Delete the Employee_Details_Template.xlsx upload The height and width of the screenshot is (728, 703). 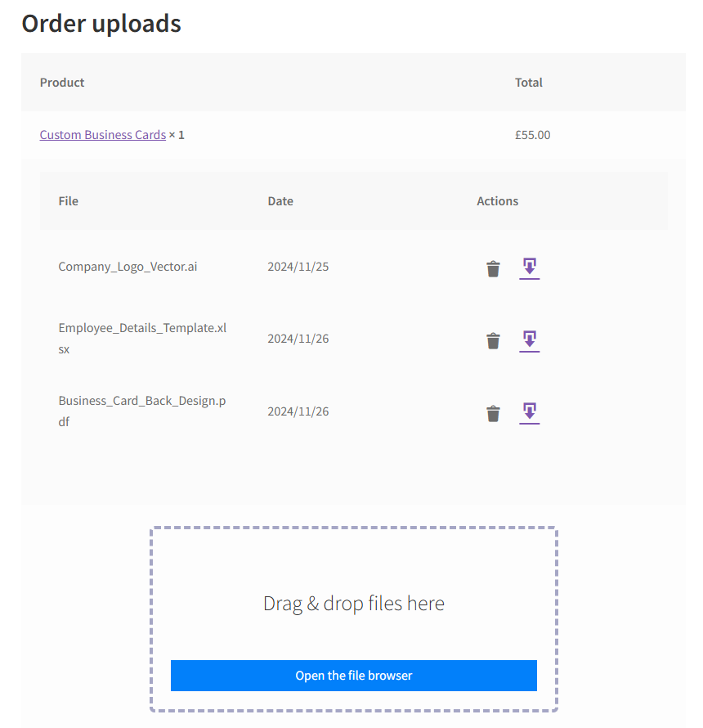493,340
